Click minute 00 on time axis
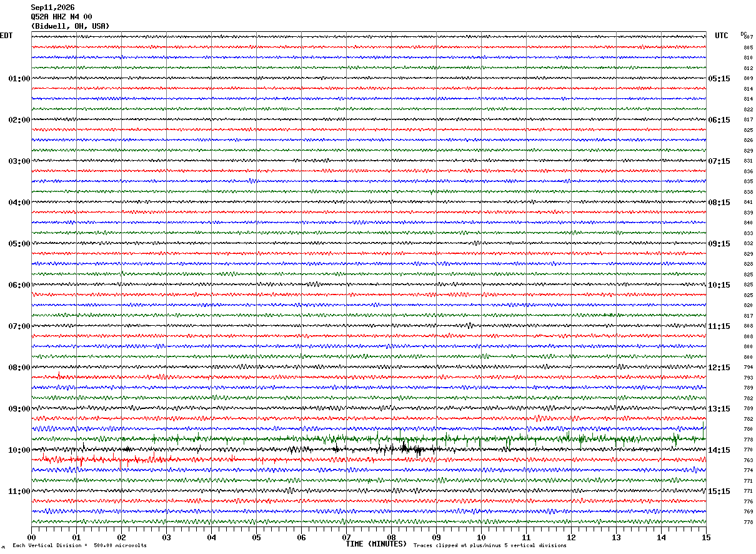756x554 pixels. click(31, 537)
